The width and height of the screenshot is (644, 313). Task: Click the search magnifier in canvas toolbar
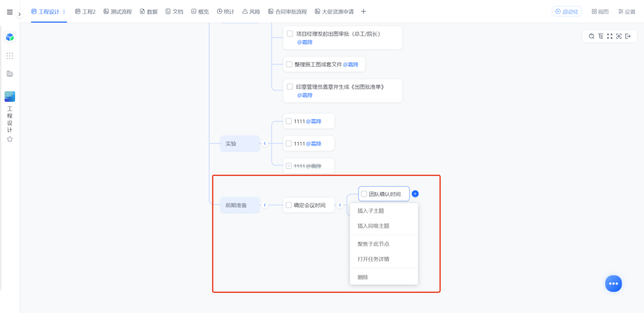[x=591, y=37]
